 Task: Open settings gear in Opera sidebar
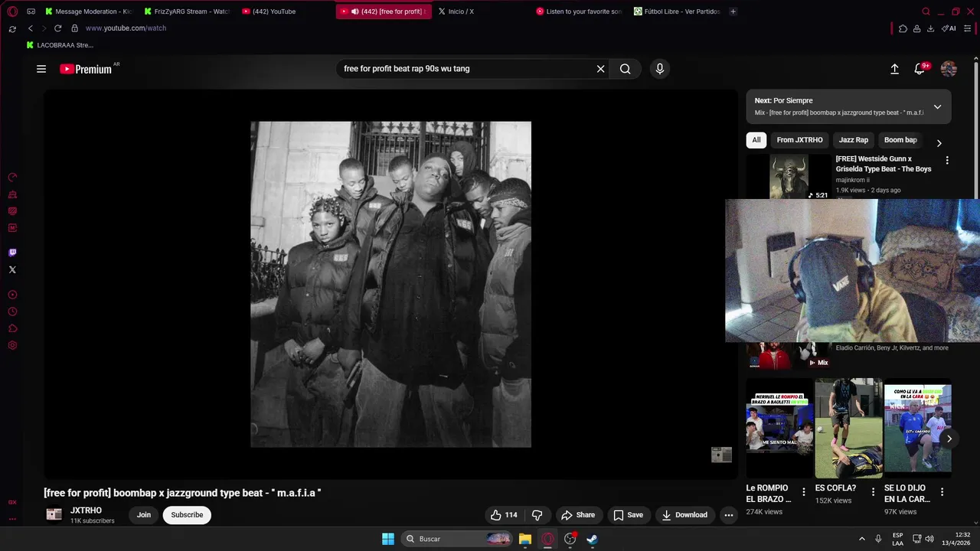point(12,345)
